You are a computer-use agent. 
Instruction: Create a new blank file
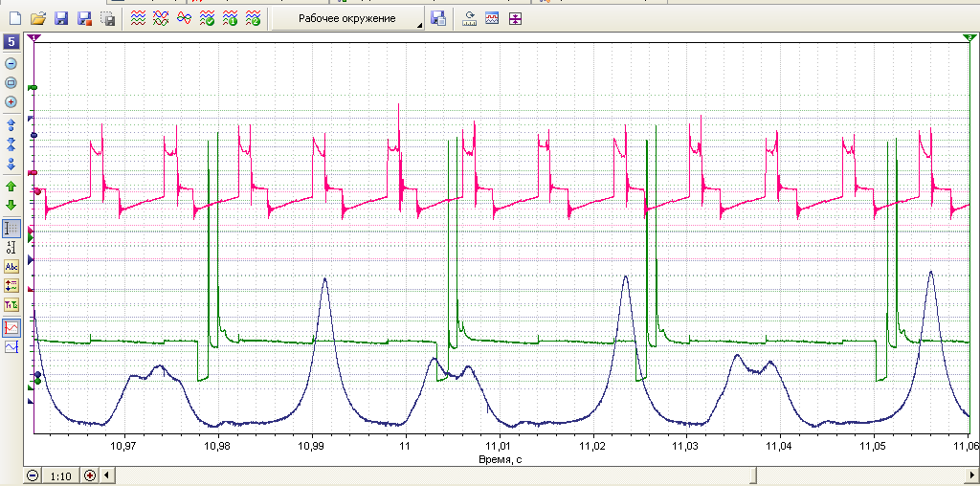(x=14, y=19)
